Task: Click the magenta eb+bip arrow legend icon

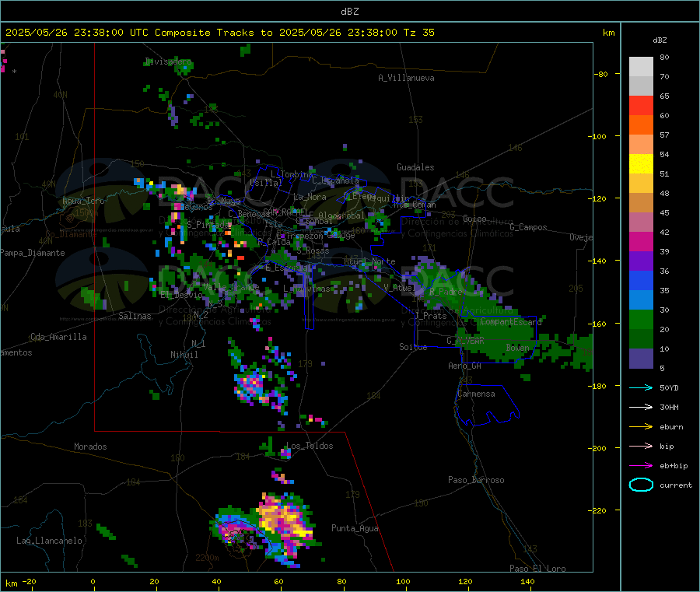Action: click(x=641, y=466)
